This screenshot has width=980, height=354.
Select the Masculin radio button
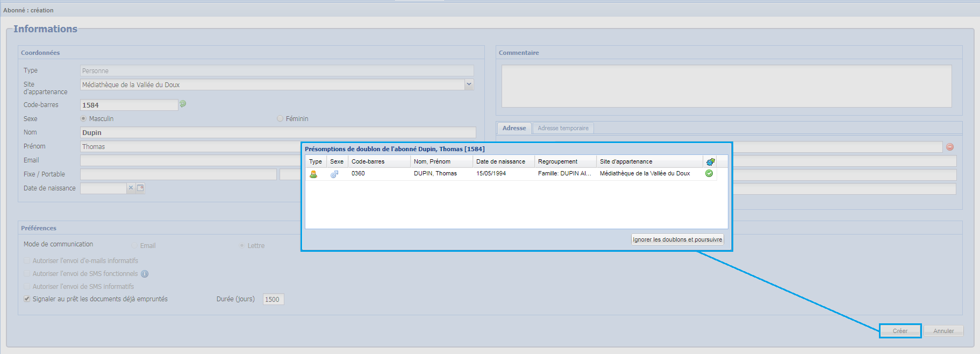pos(83,118)
